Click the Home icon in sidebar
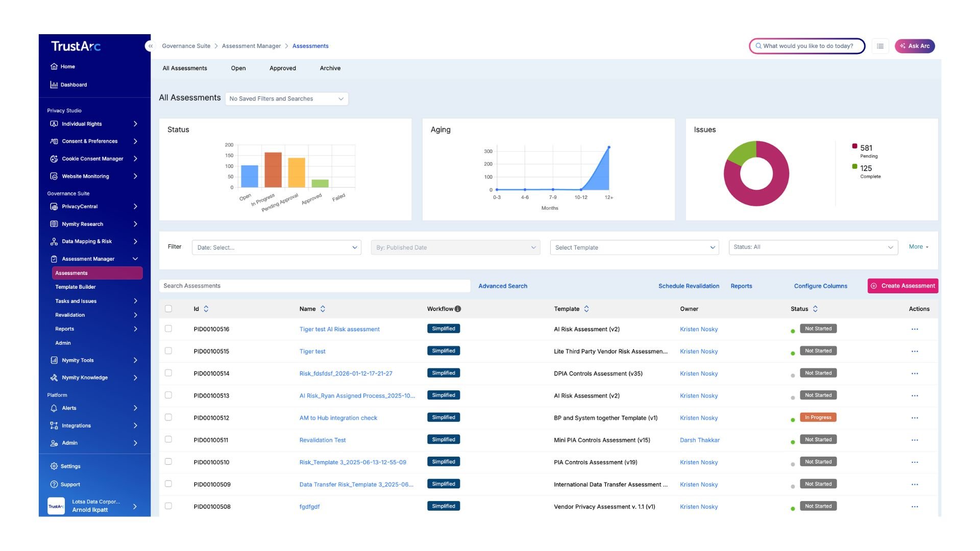Image resolution: width=980 pixels, height=551 pixels. 54,66
